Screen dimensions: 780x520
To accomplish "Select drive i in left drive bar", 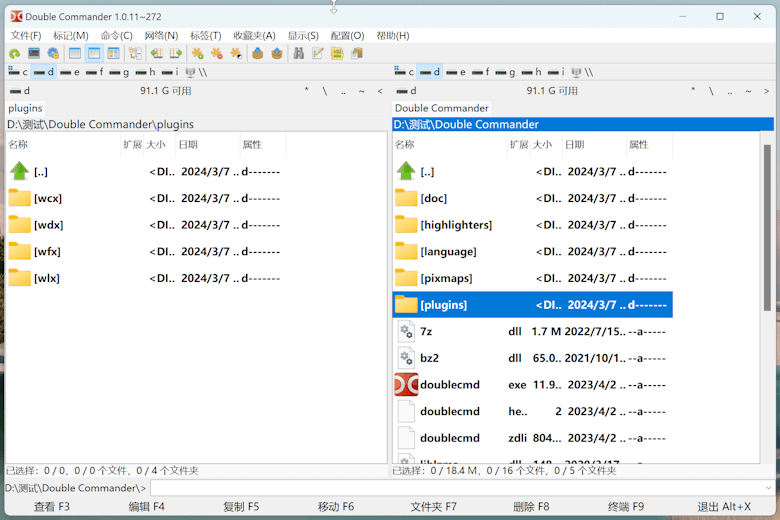I will point(169,72).
